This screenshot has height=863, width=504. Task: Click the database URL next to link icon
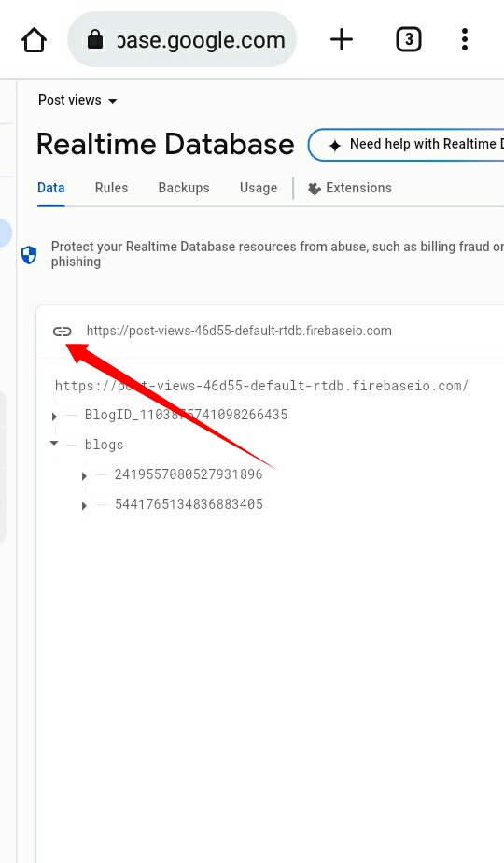pos(239,331)
